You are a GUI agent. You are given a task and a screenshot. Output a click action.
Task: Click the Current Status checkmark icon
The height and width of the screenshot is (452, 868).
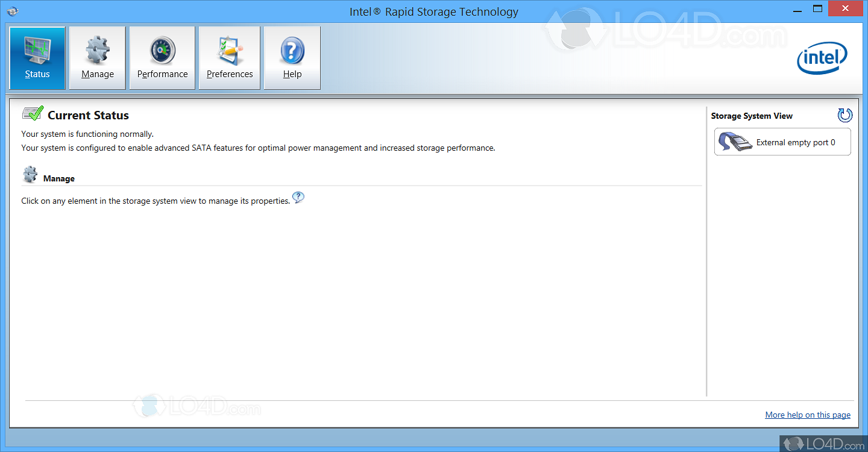coord(33,113)
